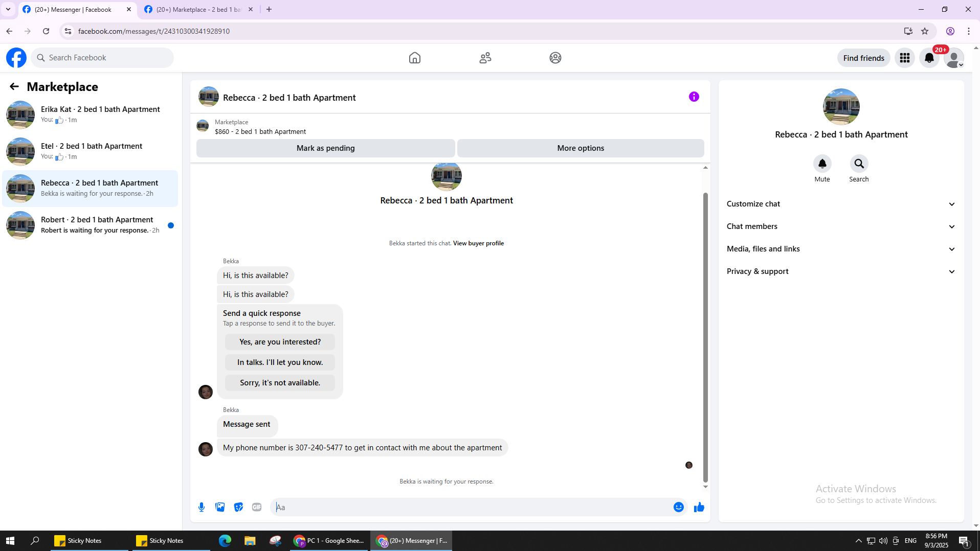Open a new Chrome tab
The image size is (980, 551).
point(269,9)
